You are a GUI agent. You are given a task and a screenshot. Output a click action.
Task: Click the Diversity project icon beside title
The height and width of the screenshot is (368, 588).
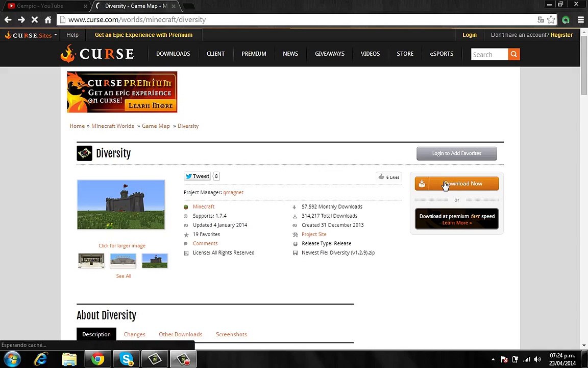click(84, 153)
